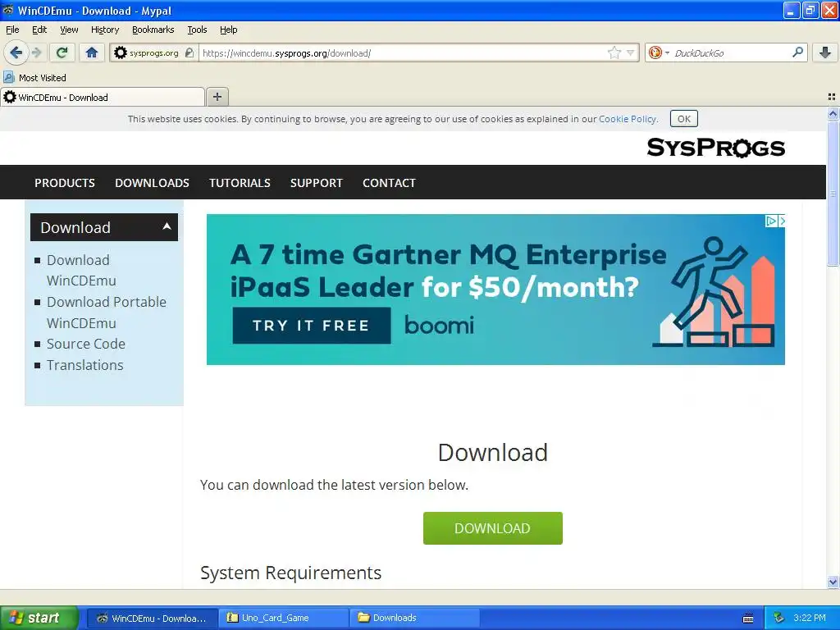Open the tab groups icon at tab bar end
This screenshot has width=840, height=630.
point(832,97)
